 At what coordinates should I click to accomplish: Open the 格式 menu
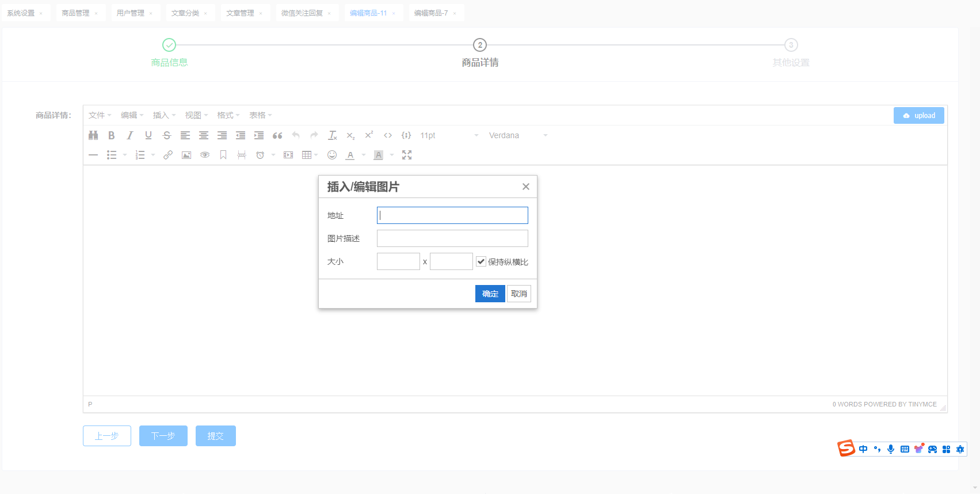228,115
